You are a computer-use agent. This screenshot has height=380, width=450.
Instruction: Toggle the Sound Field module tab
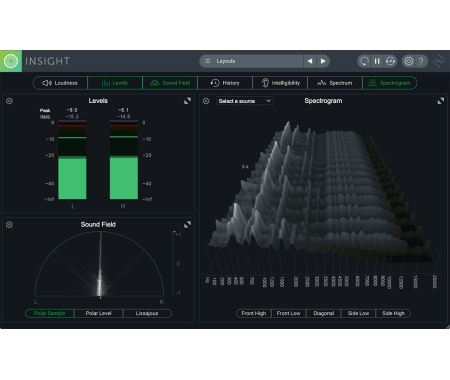click(170, 83)
